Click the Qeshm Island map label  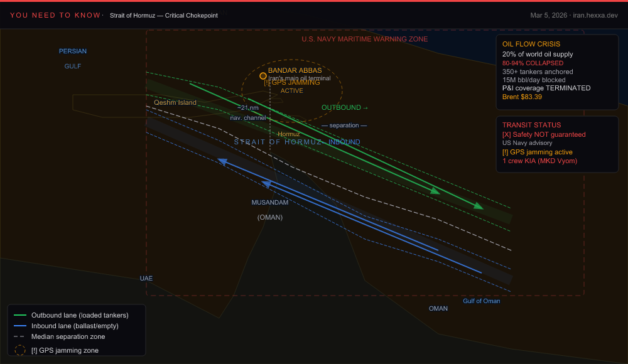tap(175, 102)
